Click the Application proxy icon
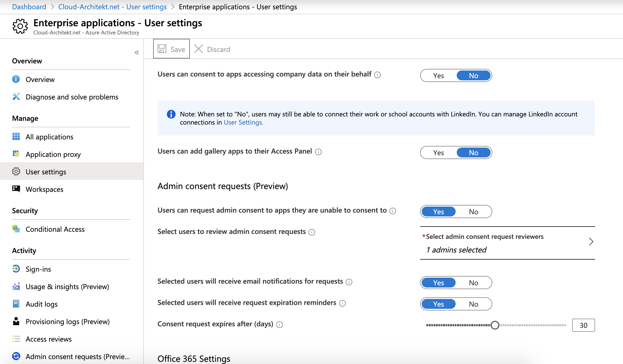This screenshot has width=623, height=364. 16,154
